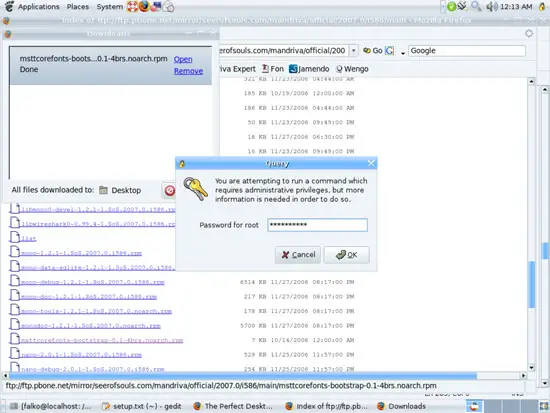Close the Query dialog with X

(x=371, y=163)
